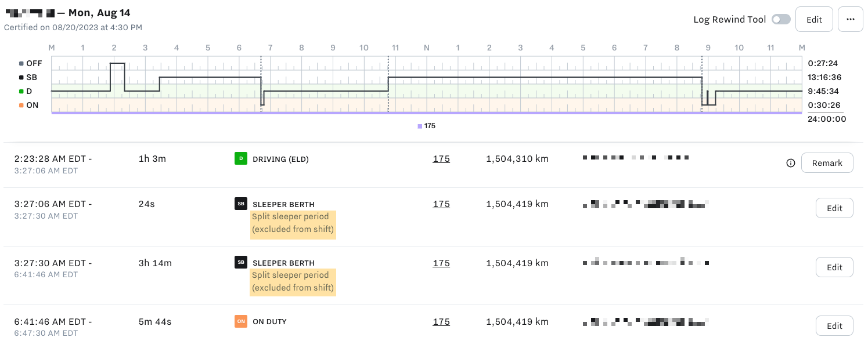Open details with the info icon near Remark
Viewport: 868px width, 348px height.
(791, 163)
